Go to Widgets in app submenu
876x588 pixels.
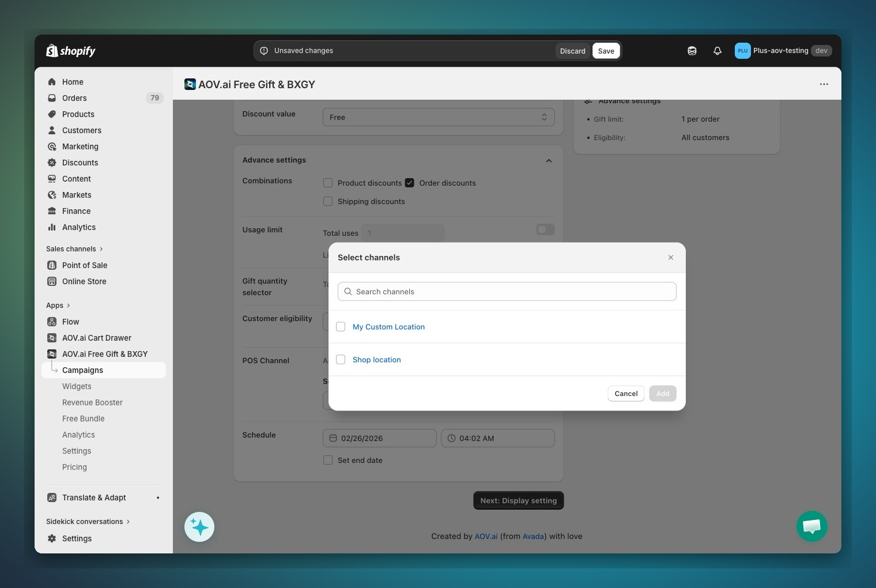click(x=77, y=386)
